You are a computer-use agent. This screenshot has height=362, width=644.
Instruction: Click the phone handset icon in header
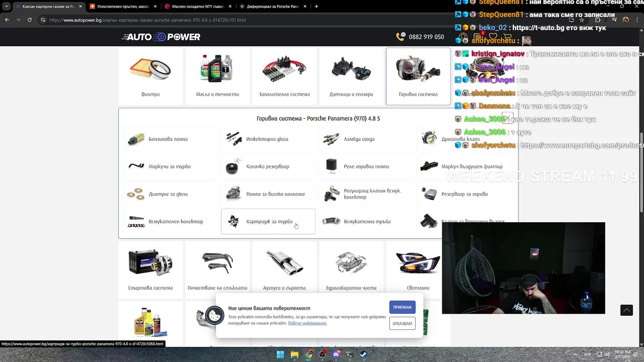(400, 36)
